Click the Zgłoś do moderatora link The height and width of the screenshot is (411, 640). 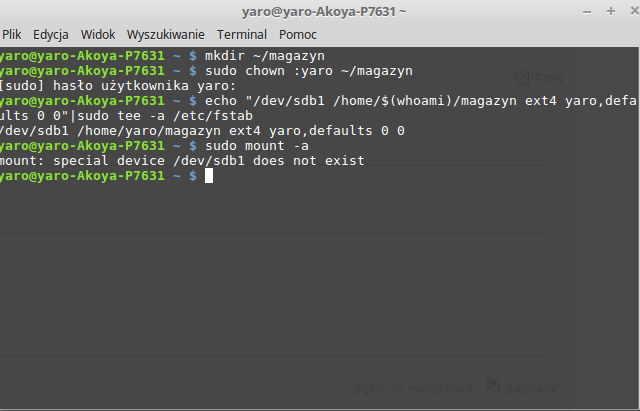(x=413, y=389)
